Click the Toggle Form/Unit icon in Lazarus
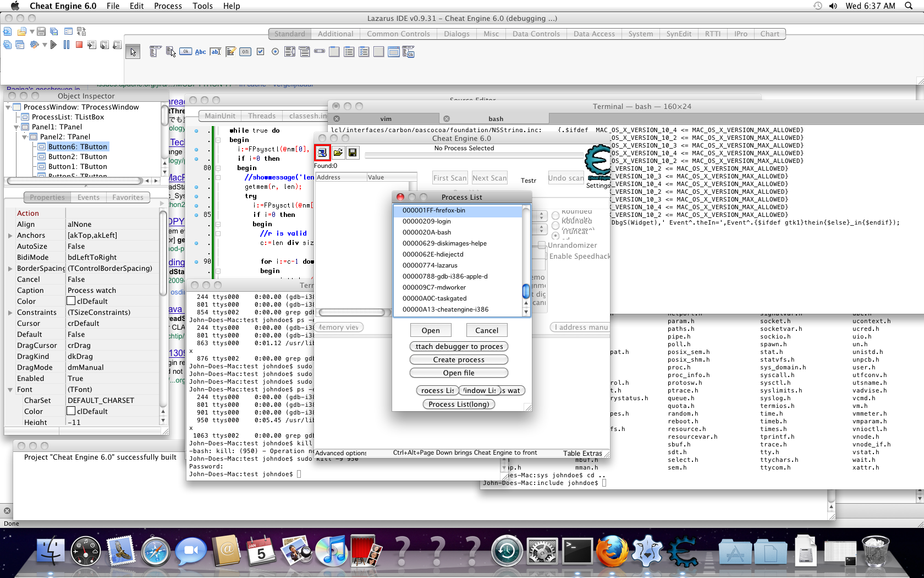 (x=81, y=31)
